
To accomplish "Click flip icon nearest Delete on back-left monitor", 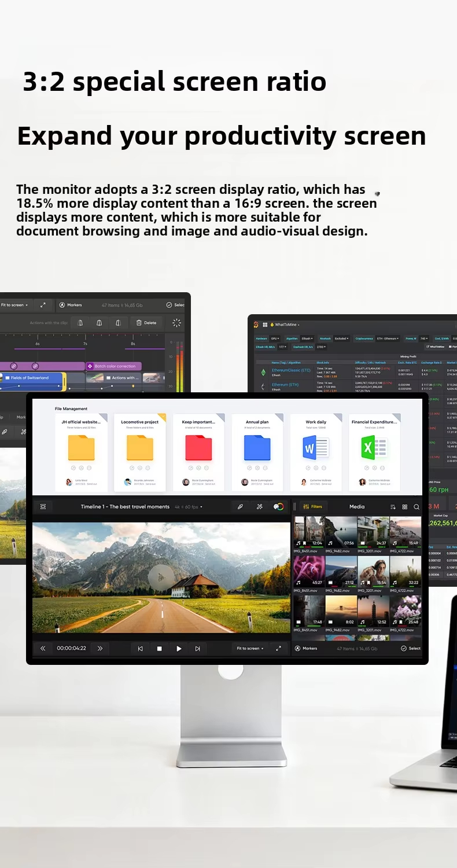I will (x=118, y=323).
